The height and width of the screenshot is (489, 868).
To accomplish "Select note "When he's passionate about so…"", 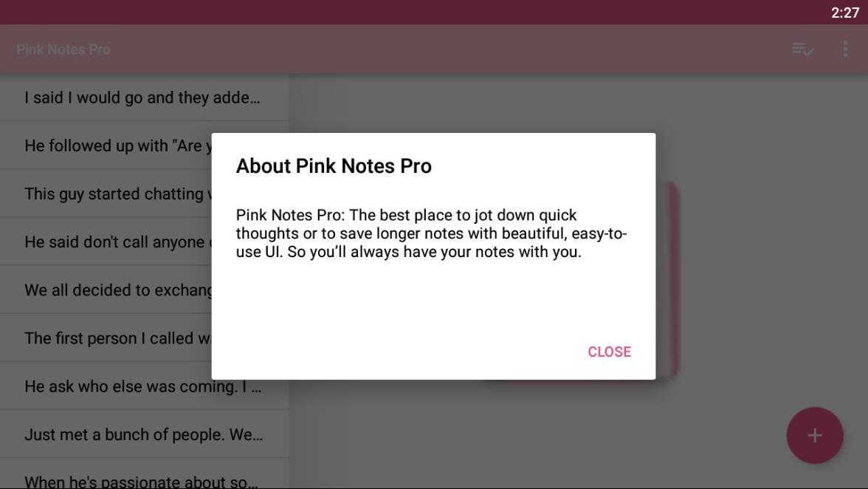I will pyautogui.click(x=144, y=477).
